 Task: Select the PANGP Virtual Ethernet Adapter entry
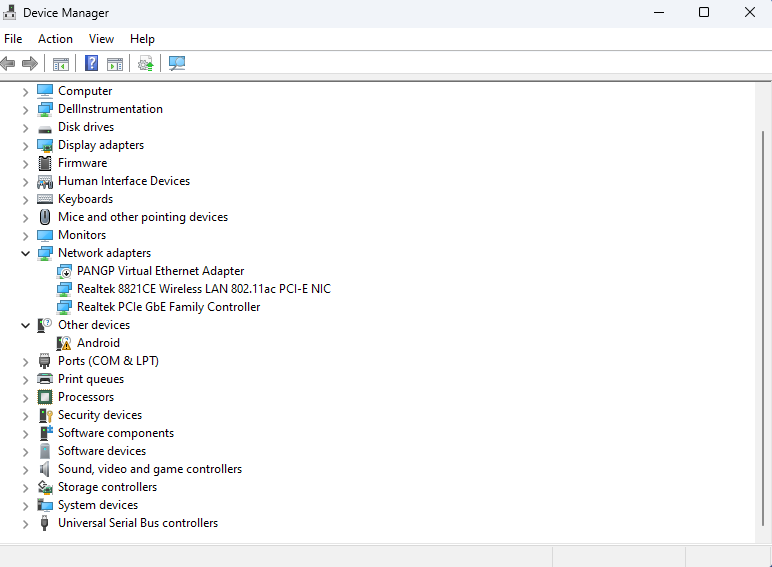[161, 271]
